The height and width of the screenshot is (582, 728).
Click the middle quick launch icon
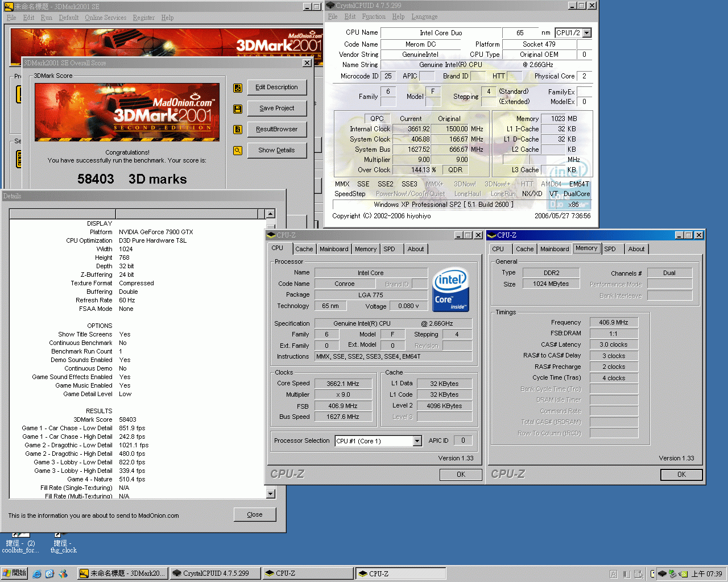49,574
